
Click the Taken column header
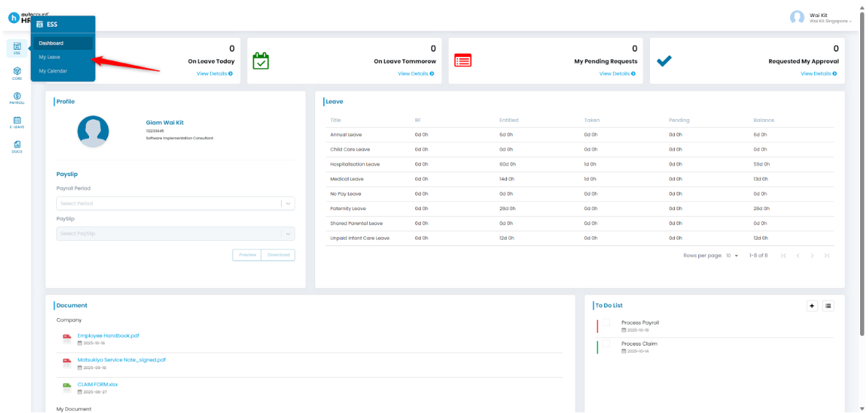tap(592, 120)
